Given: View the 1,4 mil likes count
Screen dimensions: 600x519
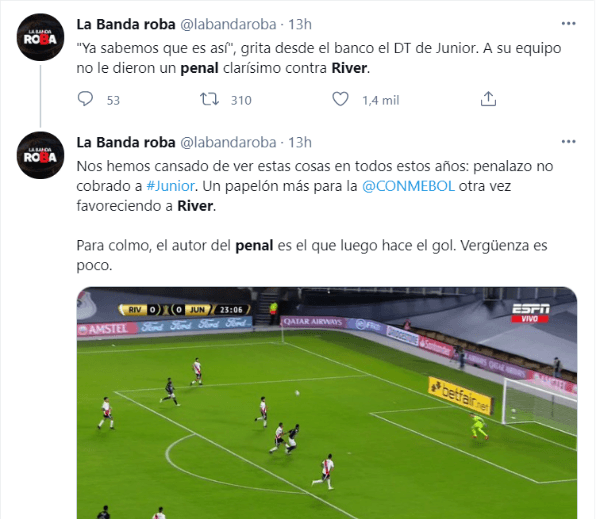Looking at the screenshot, I should tap(381, 100).
